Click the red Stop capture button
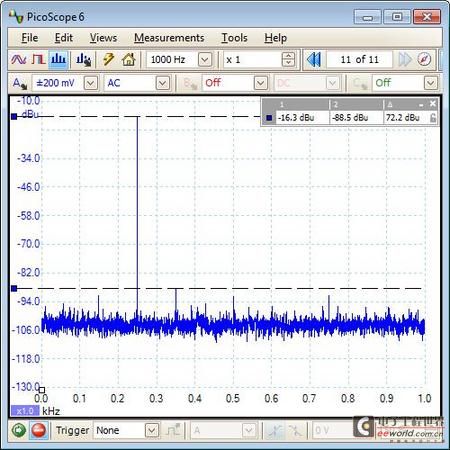The image size is (450, 450). [x=39, y=430]
